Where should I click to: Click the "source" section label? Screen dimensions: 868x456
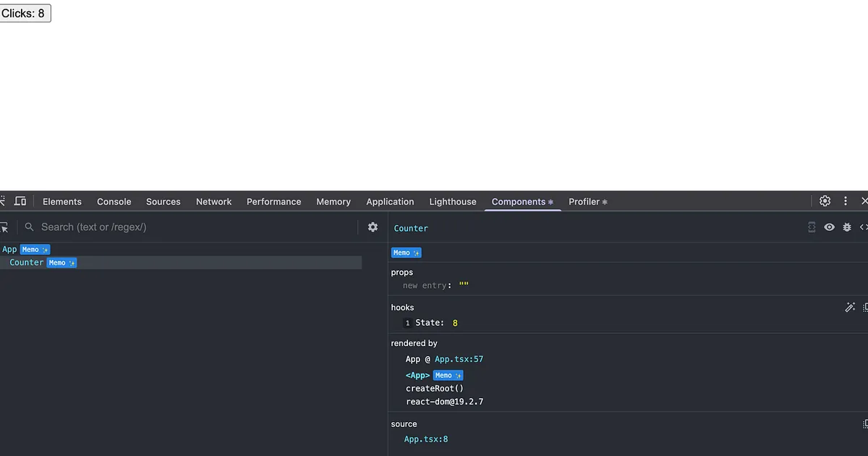404,424
